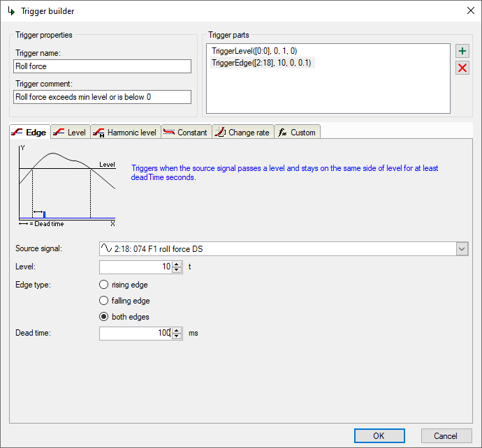Expand the Source signal dropdown
The image size is (482, 448).
[462, 249]
